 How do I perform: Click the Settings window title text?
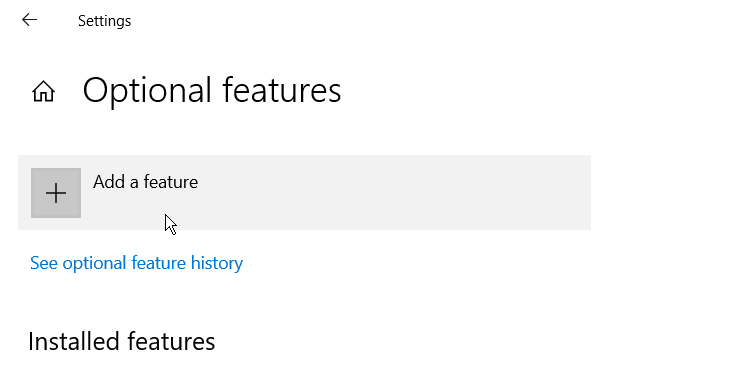(x=104, y=21)
